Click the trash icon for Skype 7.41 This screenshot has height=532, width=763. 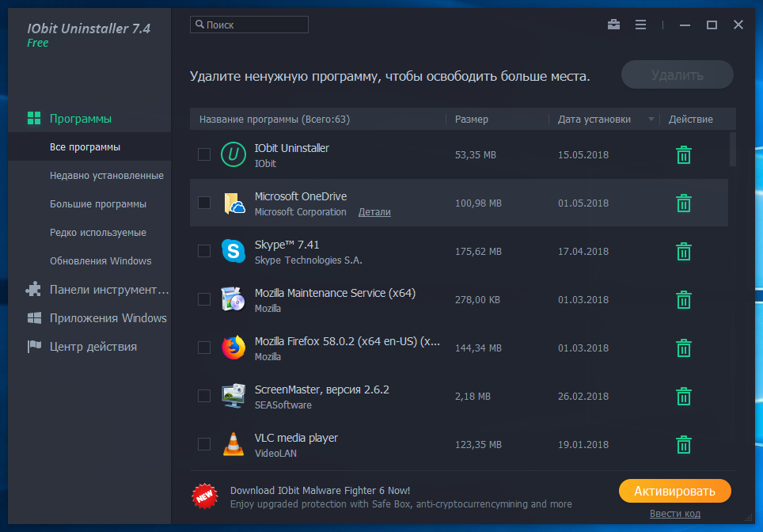coord(684,252)
